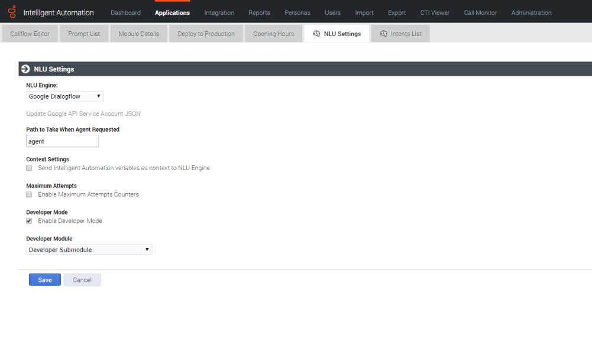The height and width of the screenshot is (364, 592).
Task: Enable sending variables as context to NLU Engine
Action: click(29, 168)
